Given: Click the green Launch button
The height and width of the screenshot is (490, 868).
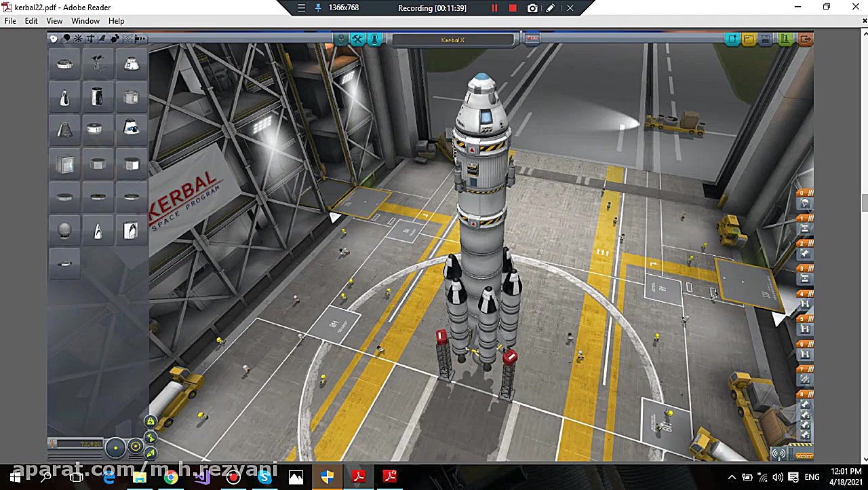Looking at the screenshot, I should click(x=786, y=39).
